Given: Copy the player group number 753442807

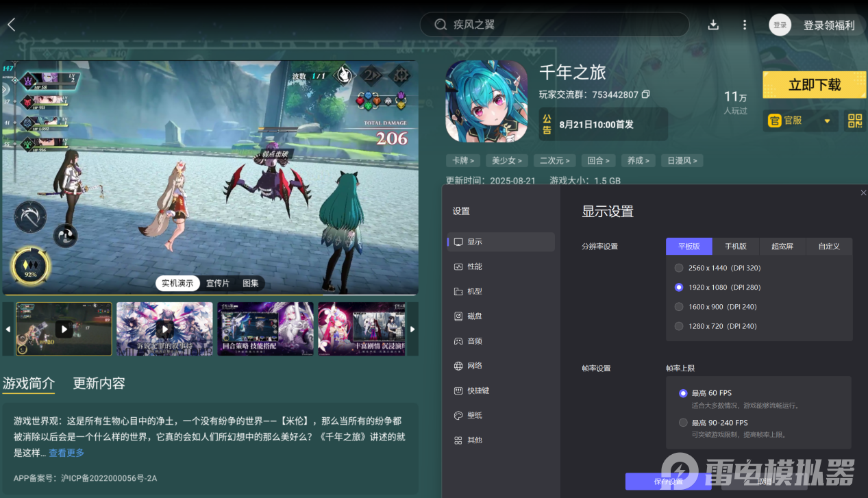Looking at the screenshot, I should pos(645,95).
